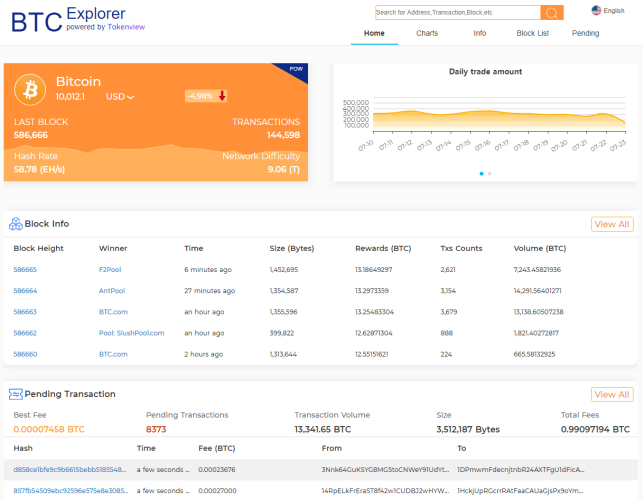Click To address 1HckjUpRGcrrRAtFaaCAU
Image resolution: width=643 pixels, height=500 pixels.
pyautogui.click(x=520, y=491)
